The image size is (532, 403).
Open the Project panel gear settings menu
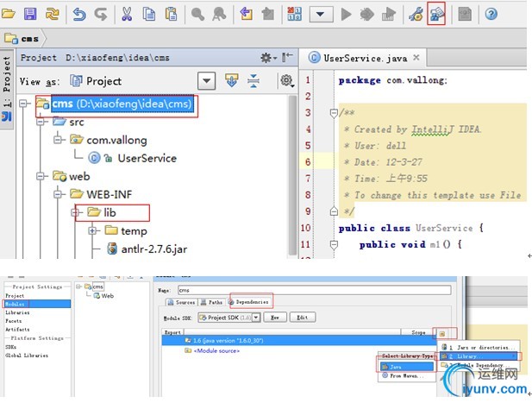268,58
